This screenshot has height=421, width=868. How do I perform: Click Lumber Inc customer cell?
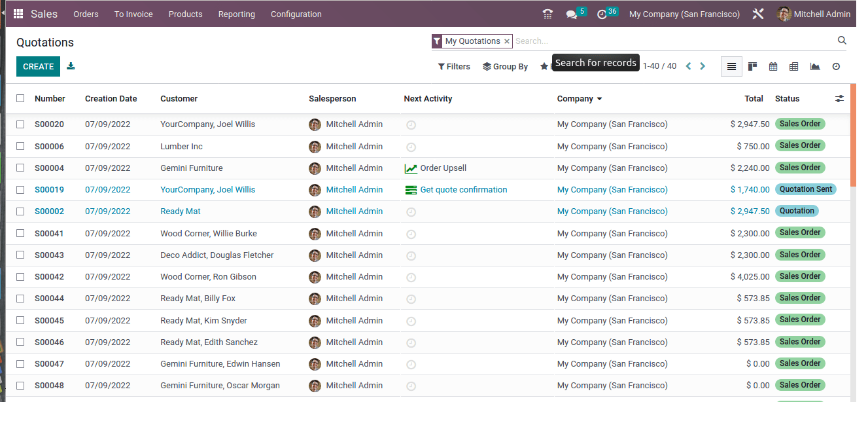(x=181, y=147)
